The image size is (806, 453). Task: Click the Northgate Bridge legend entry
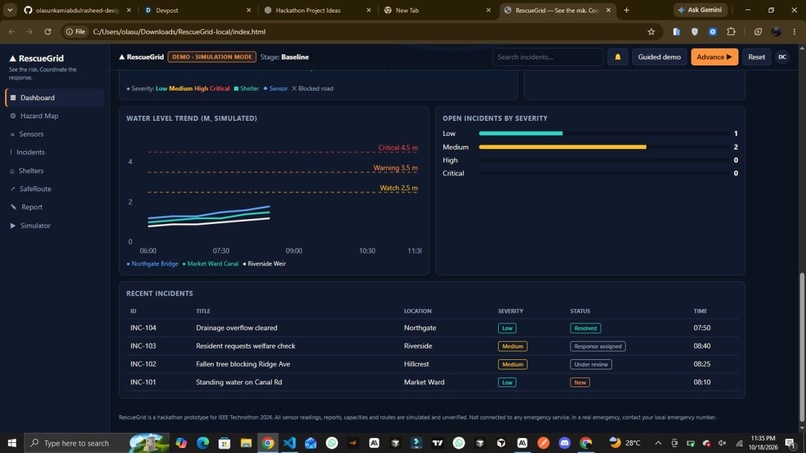point(152,264)
